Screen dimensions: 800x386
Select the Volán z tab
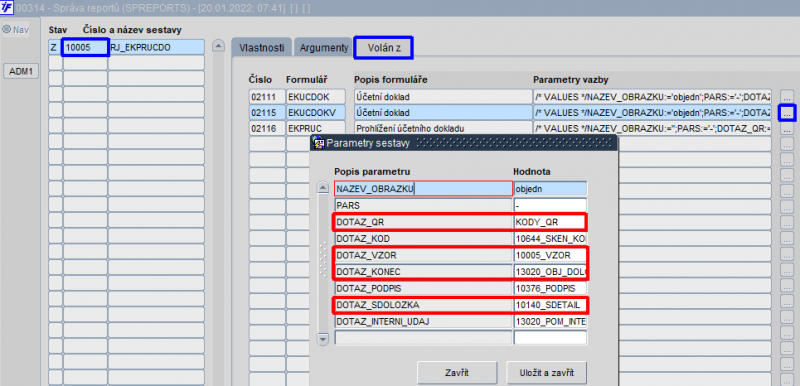[x=384, y=47]
